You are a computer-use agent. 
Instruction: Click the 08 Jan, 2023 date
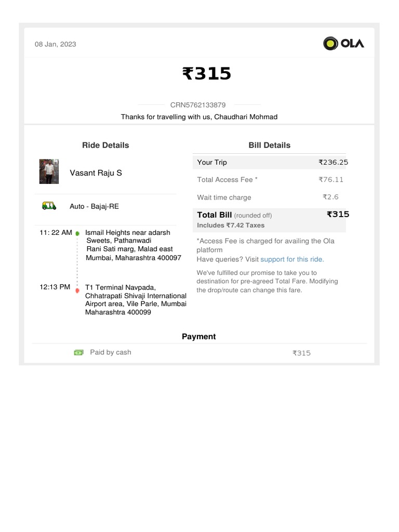tap(56, 44)
